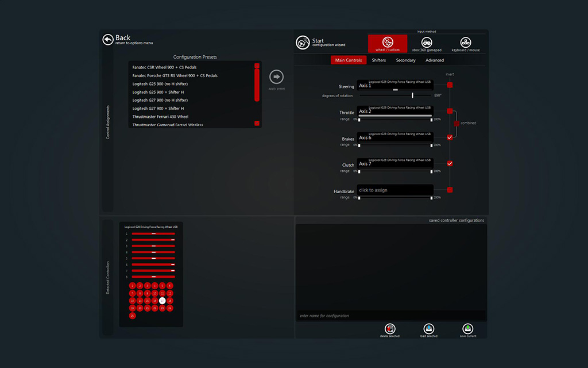Disable the Clutch invert checkbox

pos(450,163)
